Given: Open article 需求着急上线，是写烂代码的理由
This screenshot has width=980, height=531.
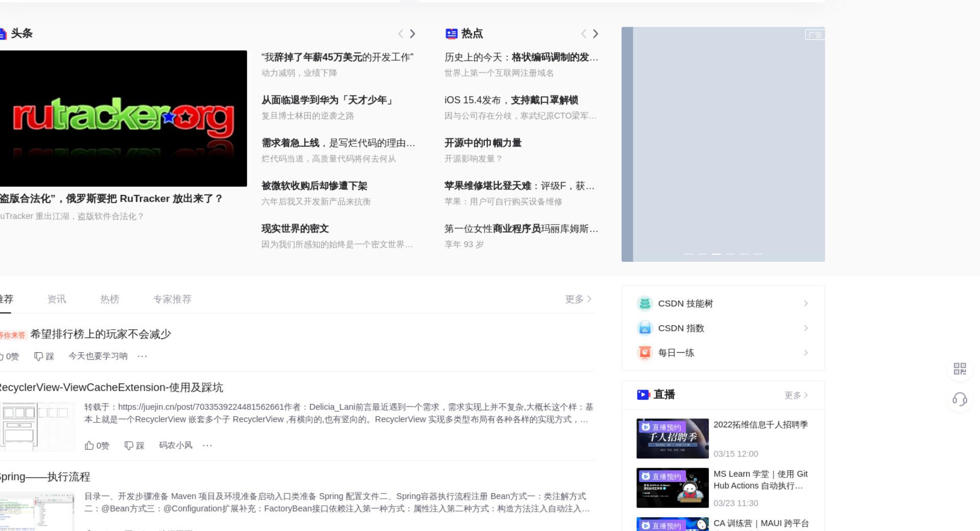Looking at the screenshot, I should 338,143.
